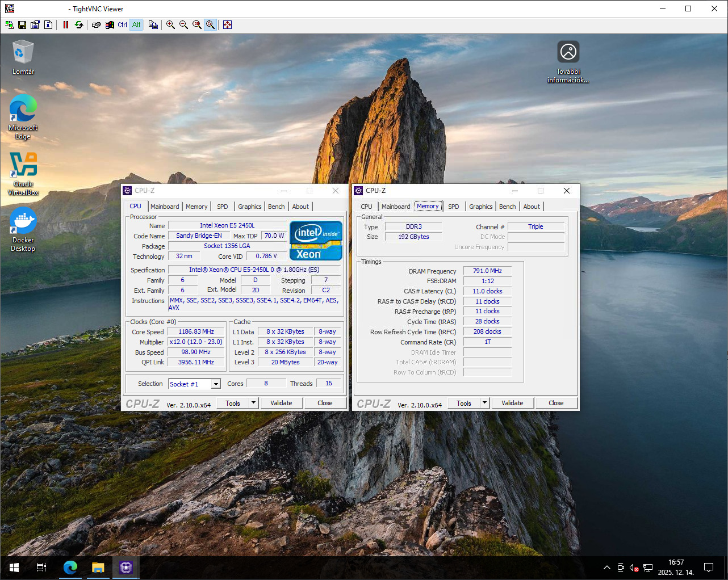Open the notification center tray icon
The height and width of the screenshot is (580, 728).
708,568
